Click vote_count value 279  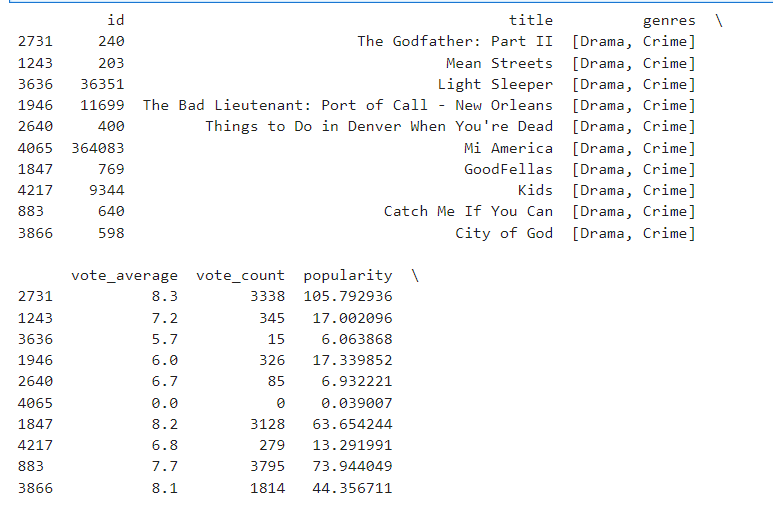(x=272, y=445)
